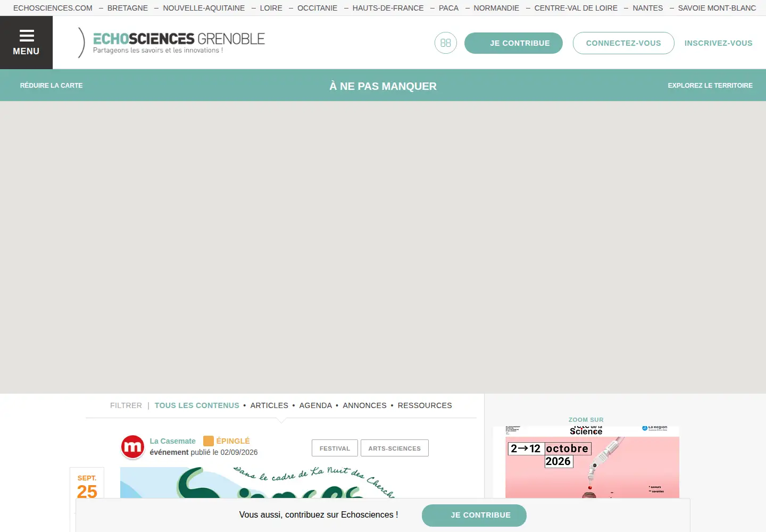The height and width of the screenshot is (532, 766).
Task: Open the INSCRIVEZ-VOUS link
Action: point(718,43)
